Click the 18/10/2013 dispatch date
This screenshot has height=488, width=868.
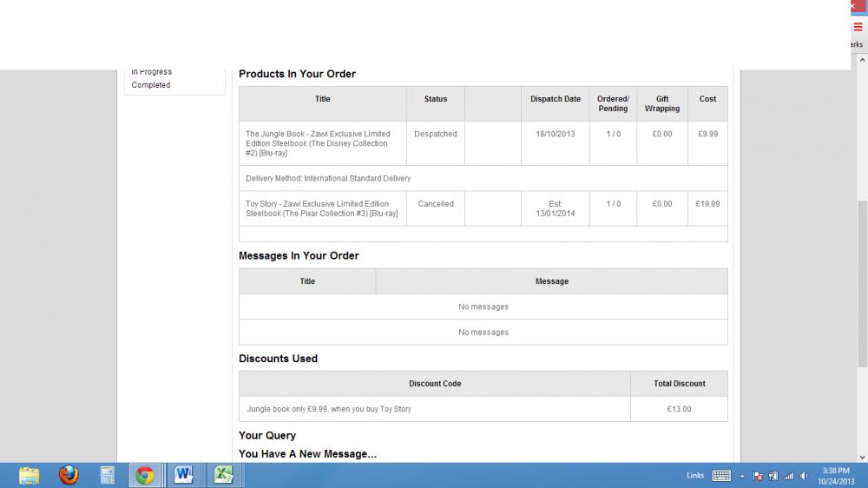(556, 134)
